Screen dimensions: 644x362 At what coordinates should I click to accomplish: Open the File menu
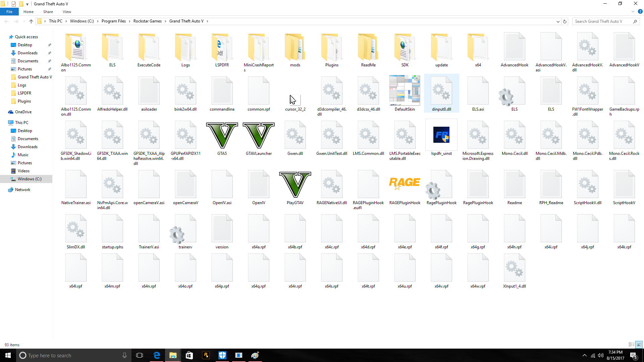click(x=9, y=12)
